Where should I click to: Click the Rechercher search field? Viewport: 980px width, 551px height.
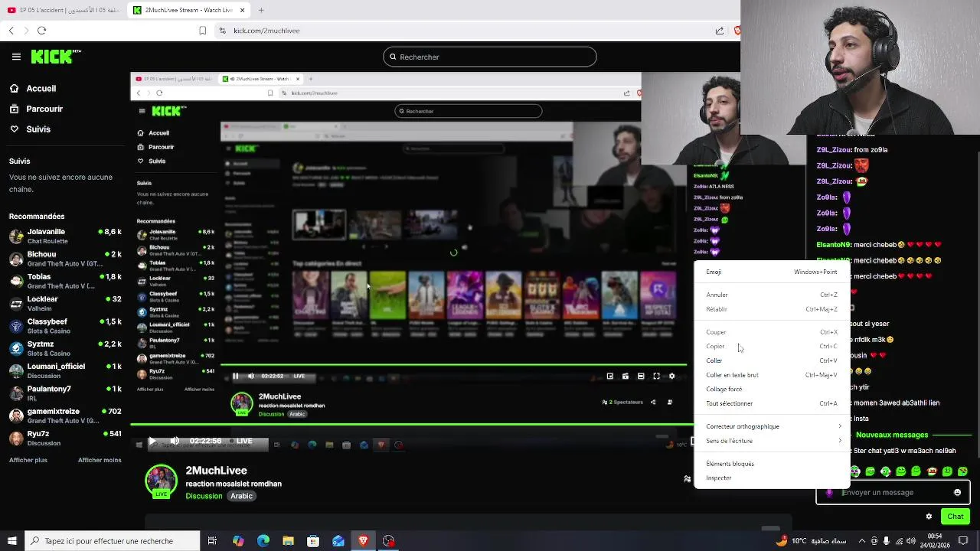click(489, 57)
